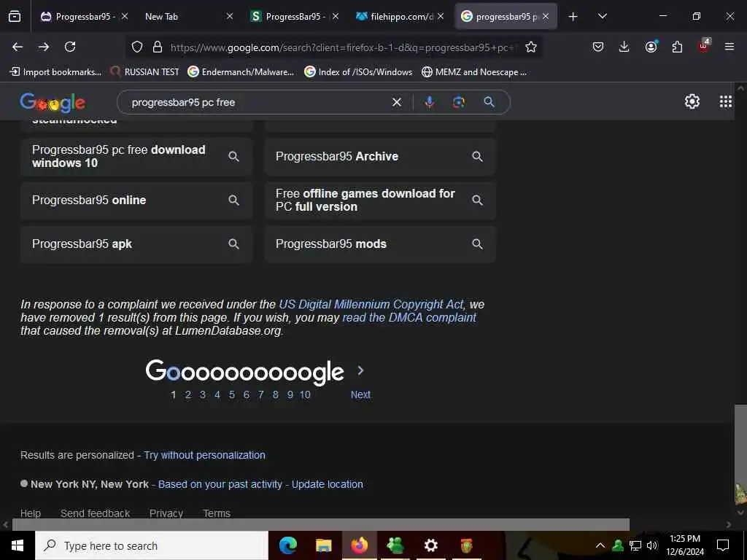Screen dimensions: 747x560
Task: Open the taskbar Settings gear app
Action: tap(430, 545)
